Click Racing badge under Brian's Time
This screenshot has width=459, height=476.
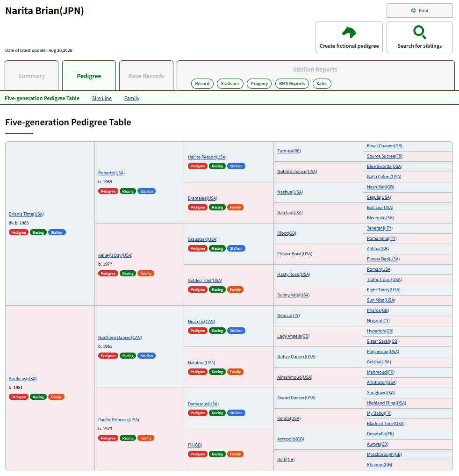tap(38, 232)
